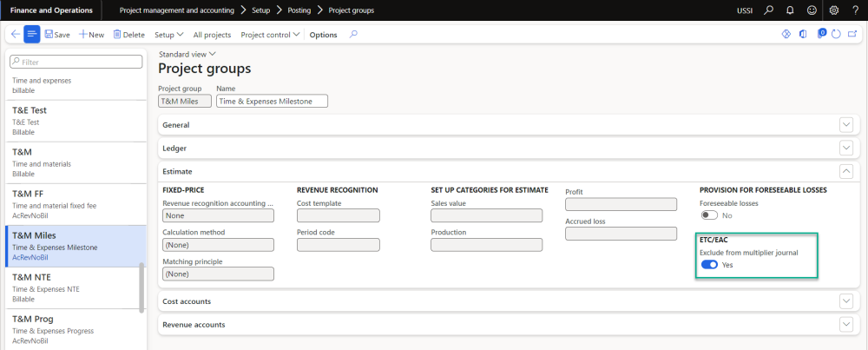Click the Project groups breadcrumb
The width and height of the screenshot is (868, 350).
(351, 10)
